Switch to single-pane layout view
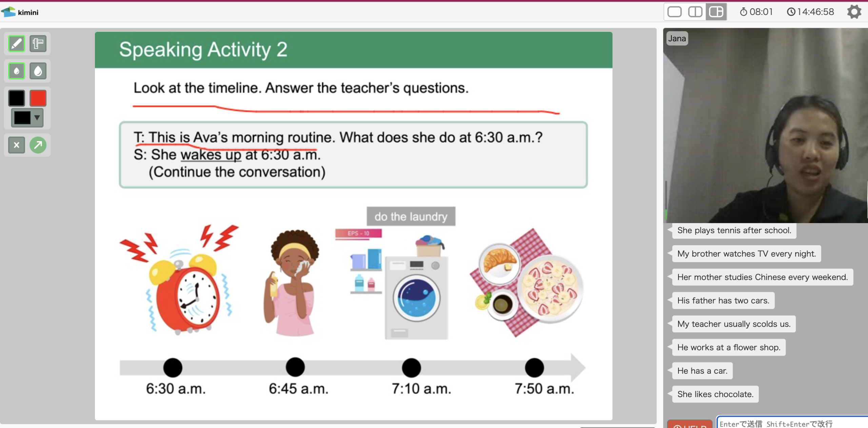 click(x=674, y=12)
